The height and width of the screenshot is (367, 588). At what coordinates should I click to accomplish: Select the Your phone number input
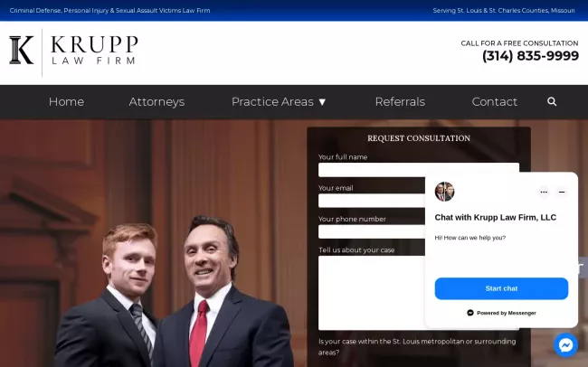coord(372,231)
